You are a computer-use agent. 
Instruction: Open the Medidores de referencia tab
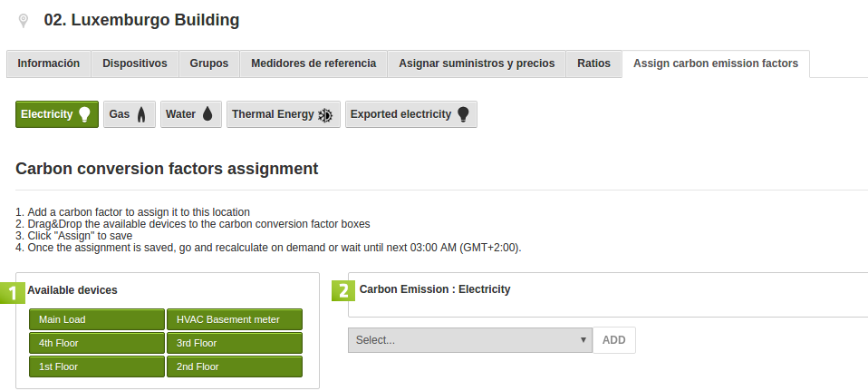[x=313, y=64]
